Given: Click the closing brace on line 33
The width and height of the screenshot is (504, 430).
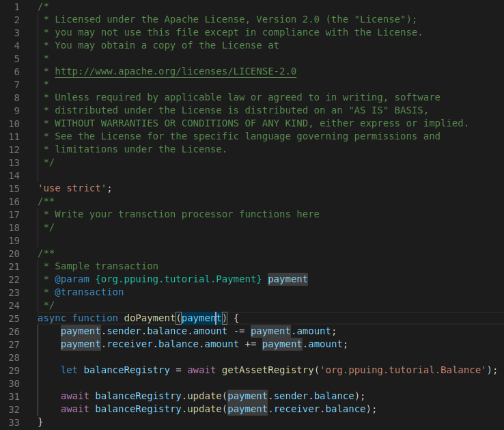Looking at the screenshot, I should coord(40,422).
